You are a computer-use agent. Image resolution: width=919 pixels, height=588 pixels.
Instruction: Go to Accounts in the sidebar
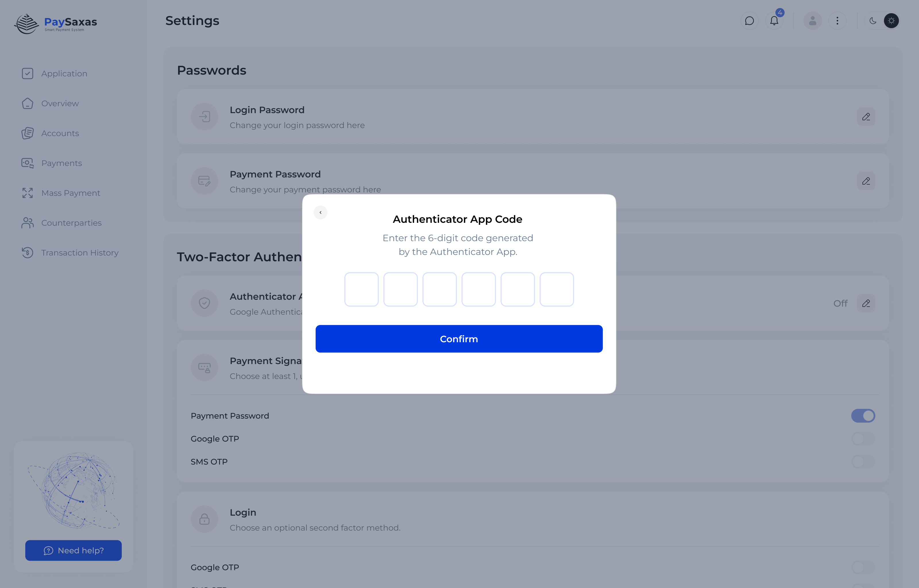pos(60,133)
